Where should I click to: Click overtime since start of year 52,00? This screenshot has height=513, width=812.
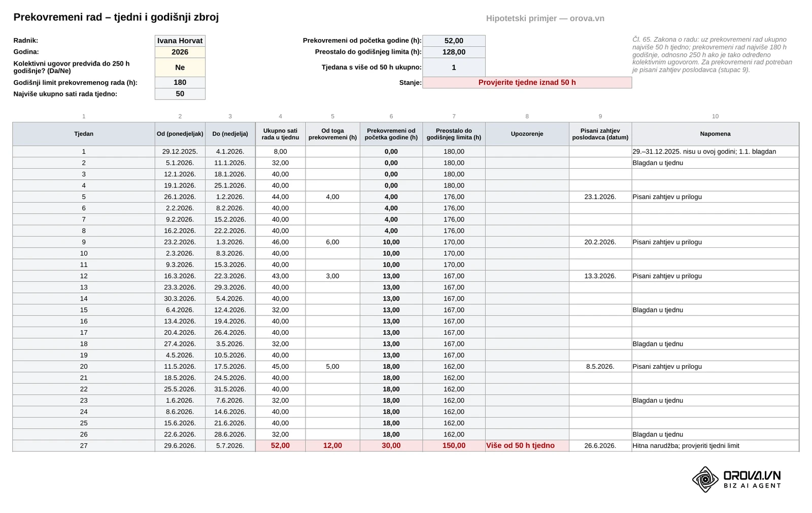click(x=454, y=41)
